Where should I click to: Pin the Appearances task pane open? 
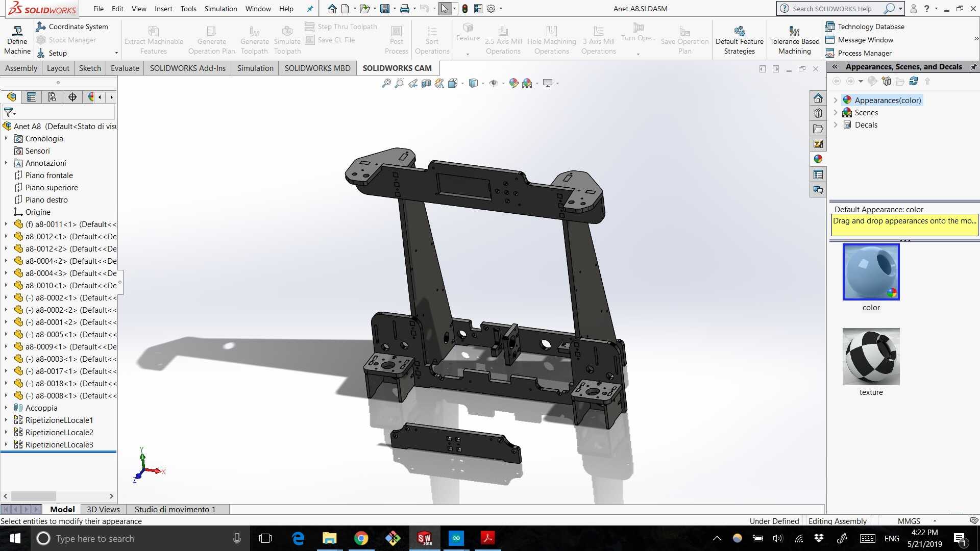[x=973, y=67]
